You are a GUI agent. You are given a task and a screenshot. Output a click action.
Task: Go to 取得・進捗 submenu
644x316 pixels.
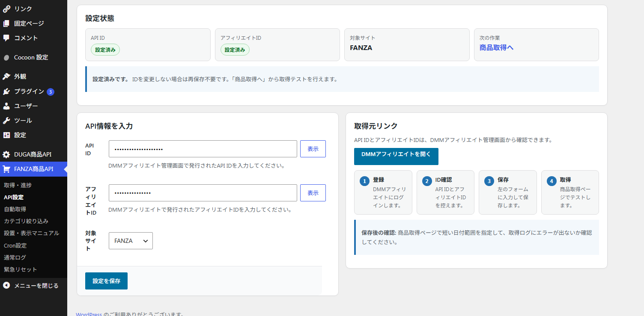[x=18, y=185]
